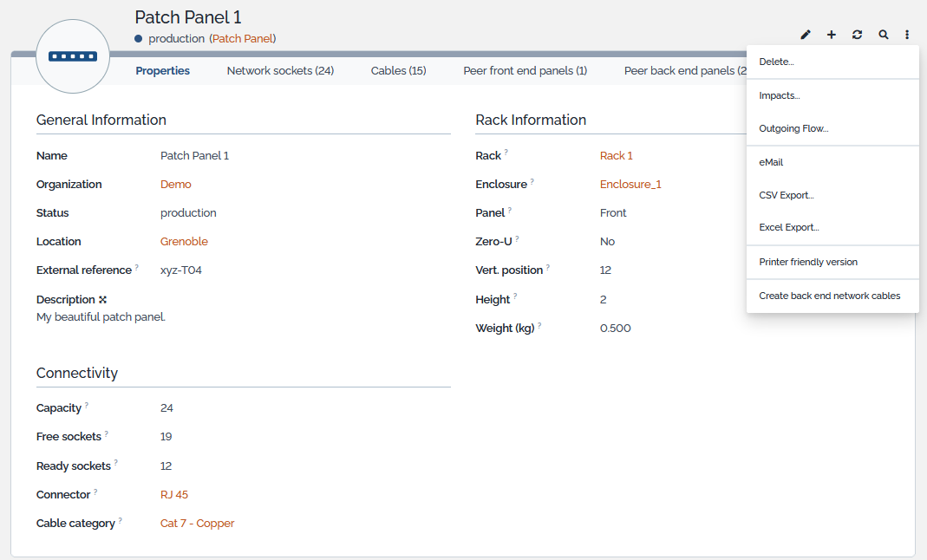Click the pencil edit icon

(806, 35)
